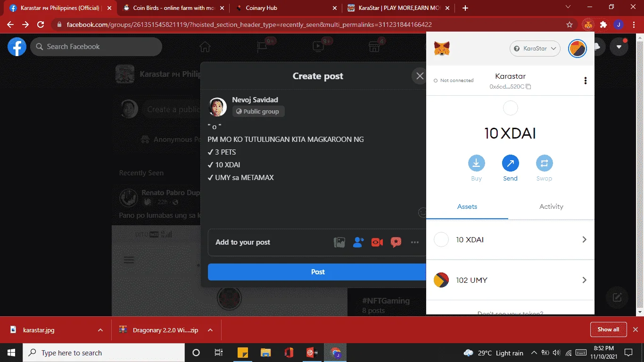
Task: Open the Extensions puzzle icon
Action: coord(603,25)
